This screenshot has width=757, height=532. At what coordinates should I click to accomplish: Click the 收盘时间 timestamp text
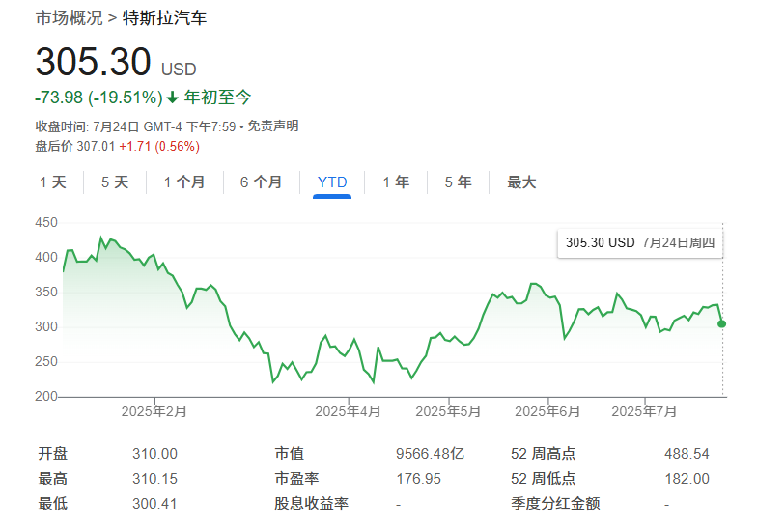tap(135, 126)
